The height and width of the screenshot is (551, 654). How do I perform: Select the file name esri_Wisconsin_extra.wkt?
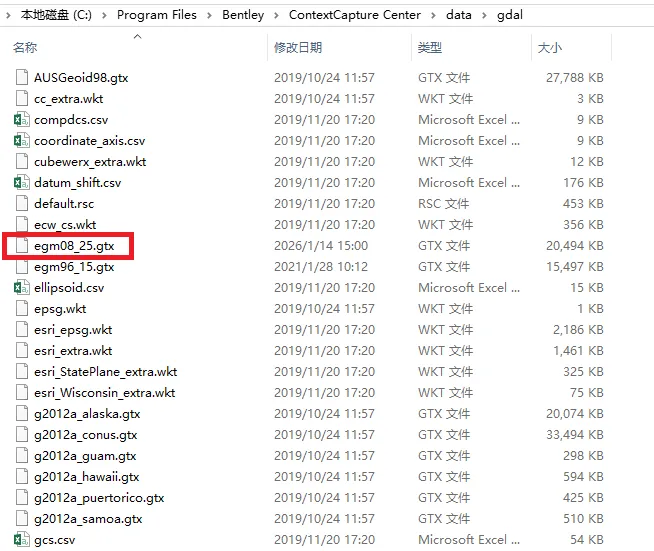tap(105, 392)
